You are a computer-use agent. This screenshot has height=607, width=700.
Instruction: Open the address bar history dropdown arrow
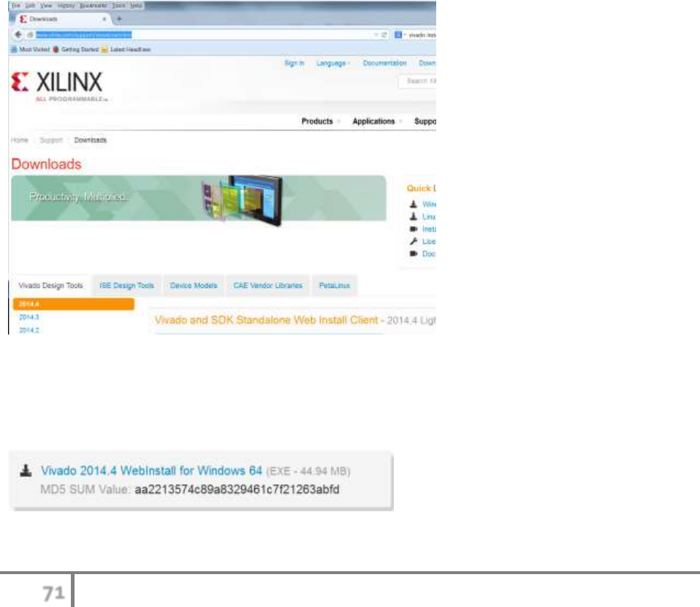coord(376,34)
